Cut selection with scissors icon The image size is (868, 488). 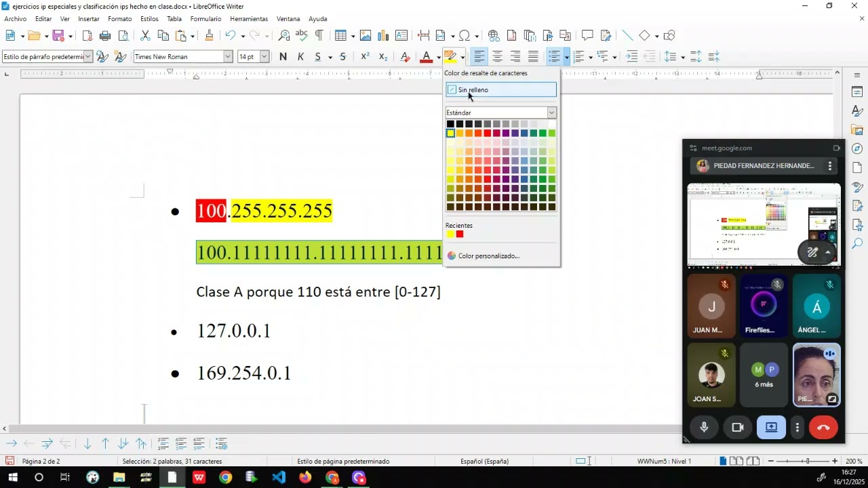[x=145, y=36]
